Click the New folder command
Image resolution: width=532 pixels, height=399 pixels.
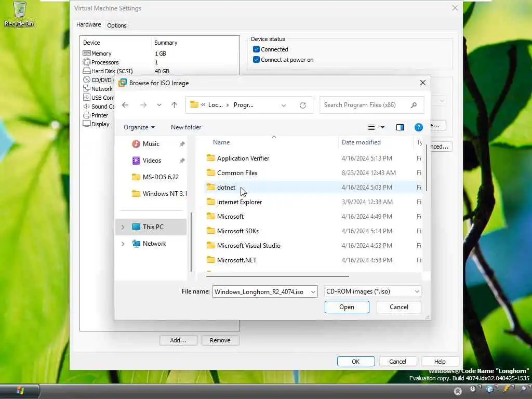pos(186,127)
